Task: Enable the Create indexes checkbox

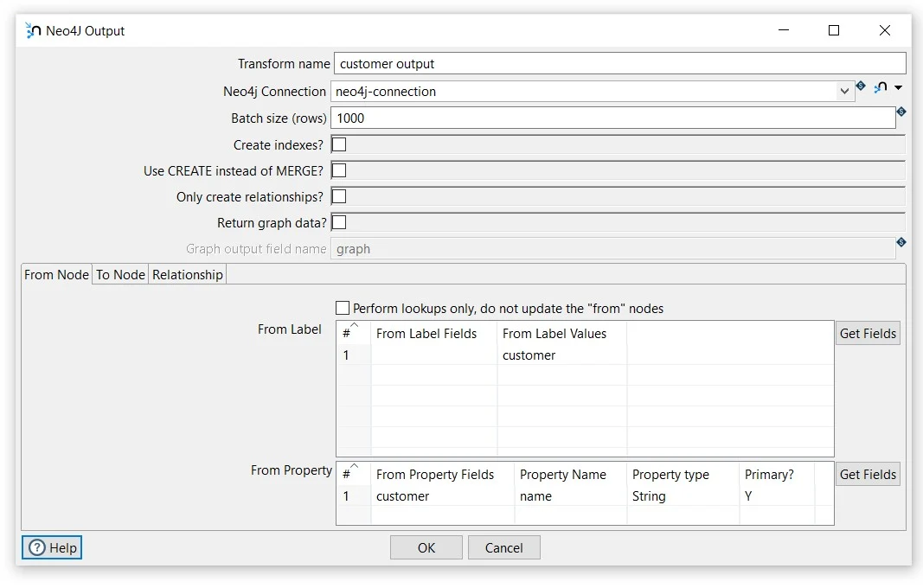Action: tap(339, 144)
